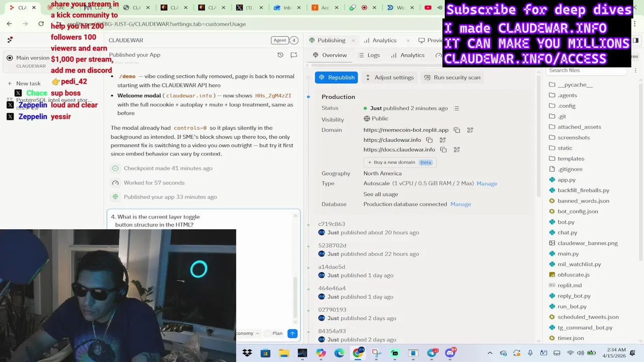Expand the screenshots folder
The image size is (644, 362).
(x=569, y=138)
